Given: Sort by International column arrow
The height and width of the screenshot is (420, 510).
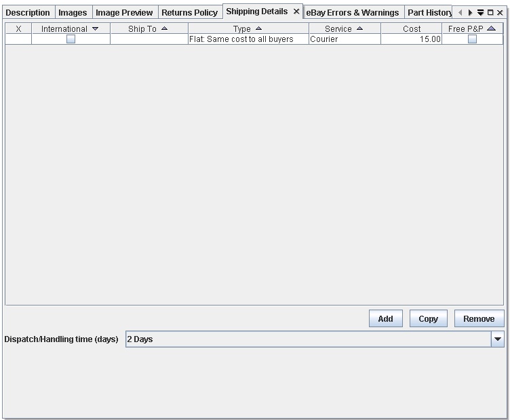Looking at the screenshot, I should coord(95,28).
